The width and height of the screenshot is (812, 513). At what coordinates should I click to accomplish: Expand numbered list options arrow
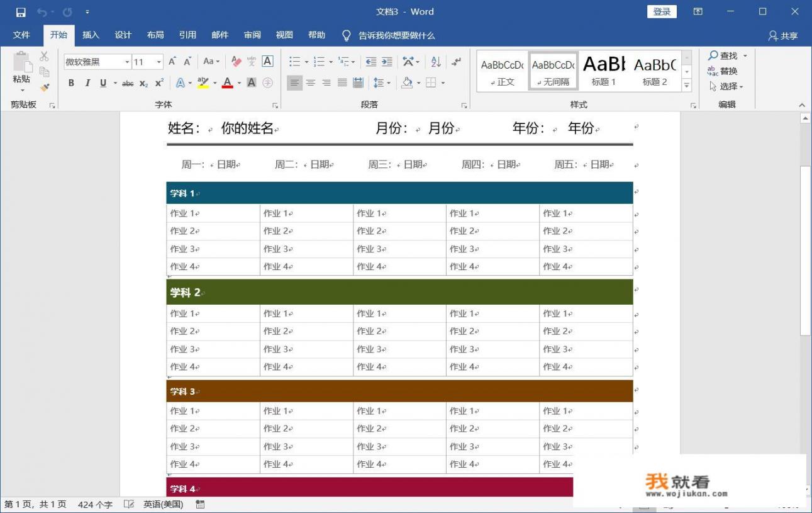[331, 62]
